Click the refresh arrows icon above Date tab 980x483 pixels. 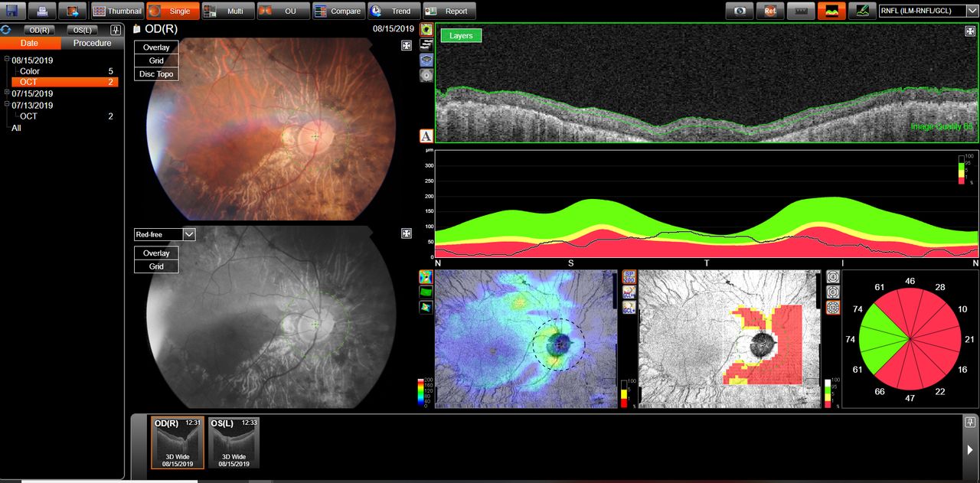[x=6, y=30]
